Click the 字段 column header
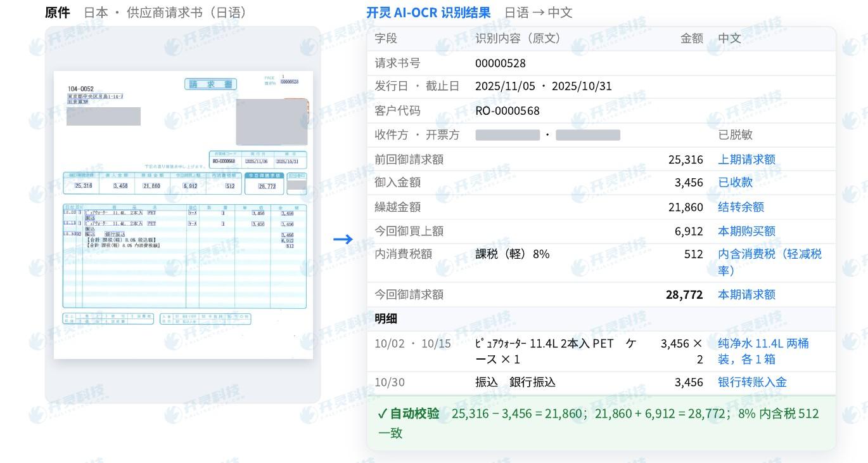 [x=386, y=38]
